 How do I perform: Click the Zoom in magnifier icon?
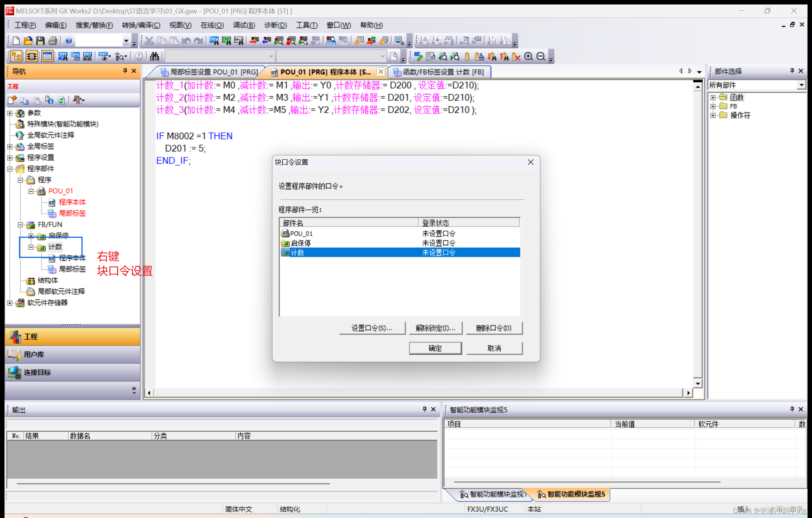click(528, 57)
